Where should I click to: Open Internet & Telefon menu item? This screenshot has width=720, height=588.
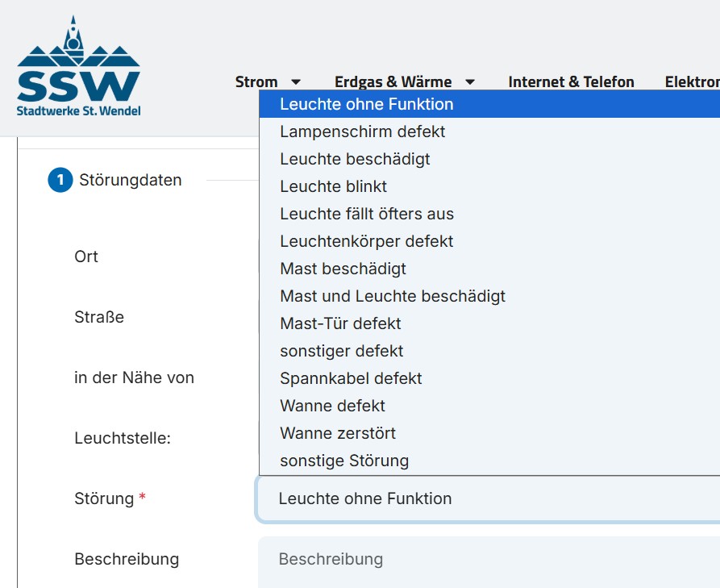click(x=571, y=81)
